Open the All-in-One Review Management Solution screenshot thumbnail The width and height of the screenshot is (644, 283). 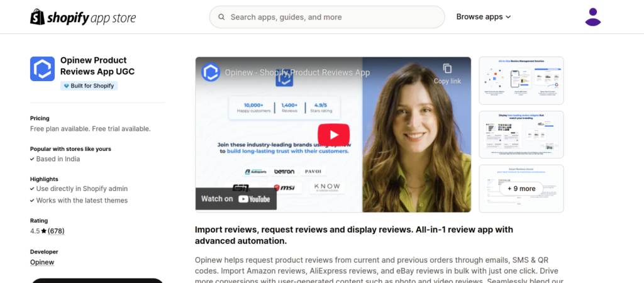point(521,80)
